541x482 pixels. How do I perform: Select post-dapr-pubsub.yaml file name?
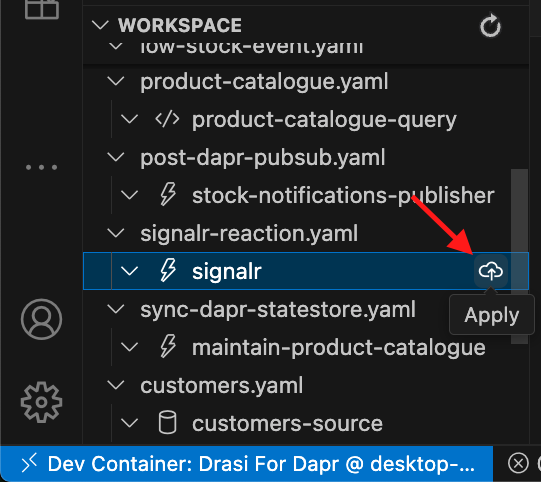pos(263,158)
